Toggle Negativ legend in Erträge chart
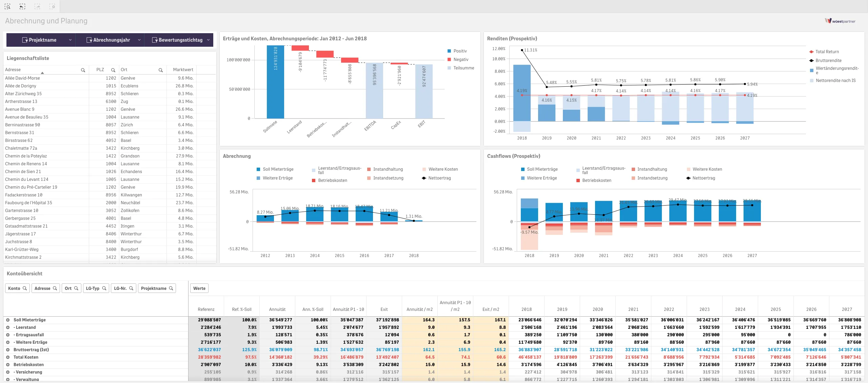 coord(458,60)
